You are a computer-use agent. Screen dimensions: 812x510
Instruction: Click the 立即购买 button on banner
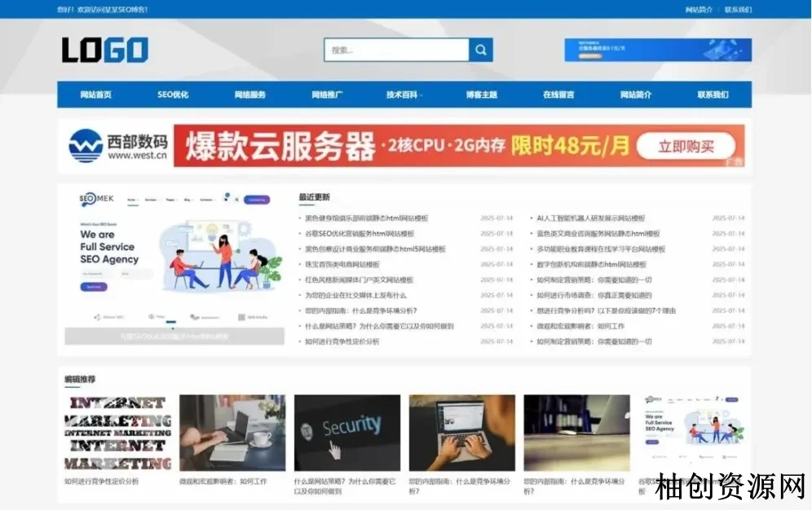(686, 147)
